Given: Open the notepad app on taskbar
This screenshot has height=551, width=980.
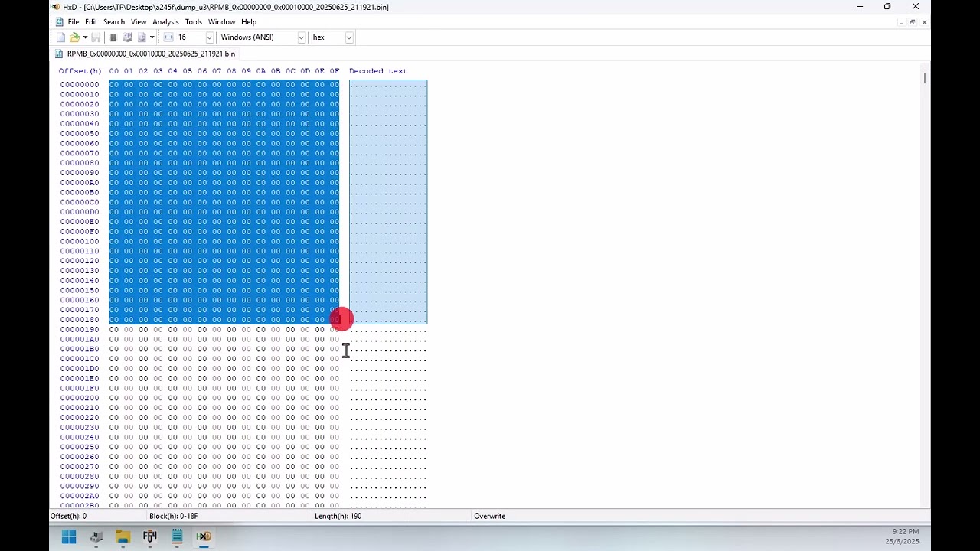Looking at the screenshot, I should click(177, 536).
